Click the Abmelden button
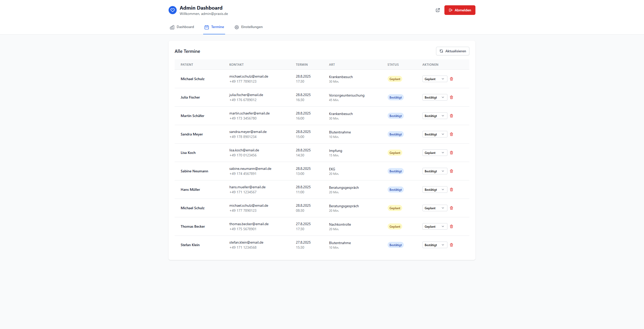 pos(460,10)
